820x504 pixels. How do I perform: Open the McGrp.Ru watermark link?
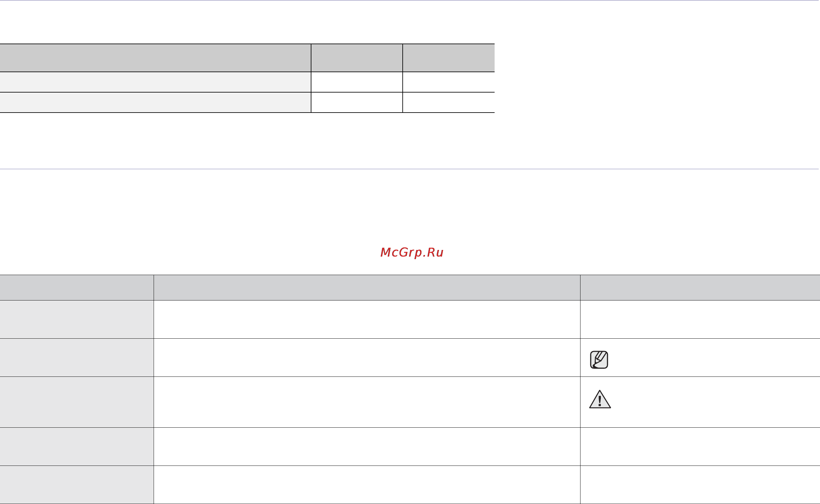(x=412, y=252)
